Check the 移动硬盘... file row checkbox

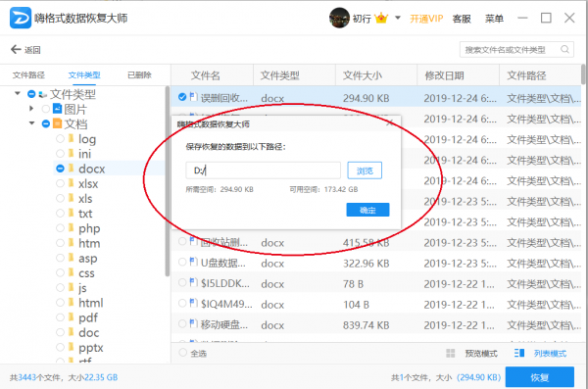pyautogui.click(x=182, y=323)
